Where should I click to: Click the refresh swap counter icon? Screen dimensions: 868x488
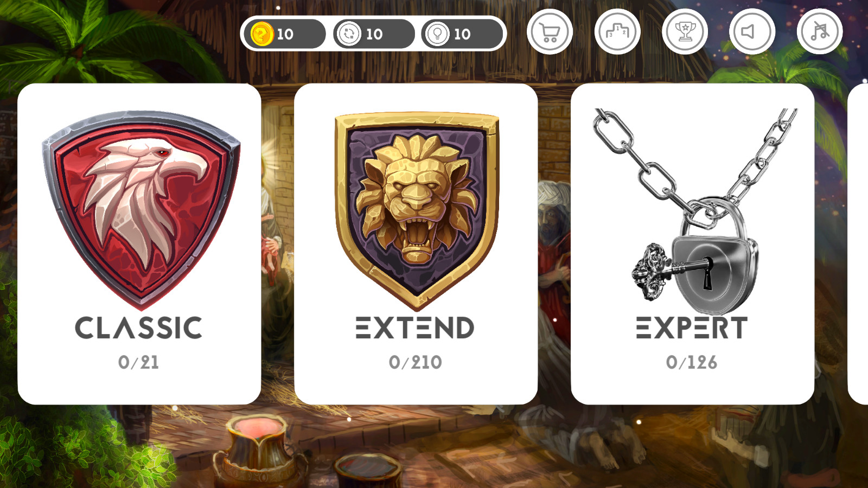[x=349, y=34]
